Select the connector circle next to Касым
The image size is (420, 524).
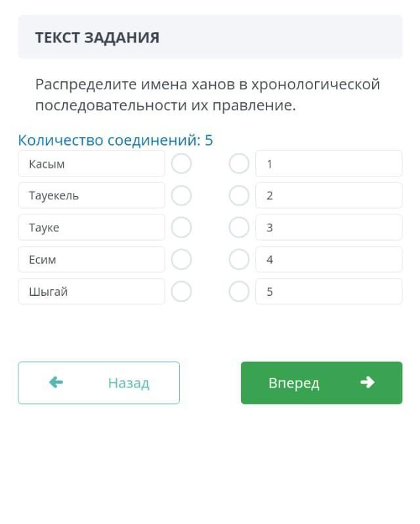coord(181,164)
